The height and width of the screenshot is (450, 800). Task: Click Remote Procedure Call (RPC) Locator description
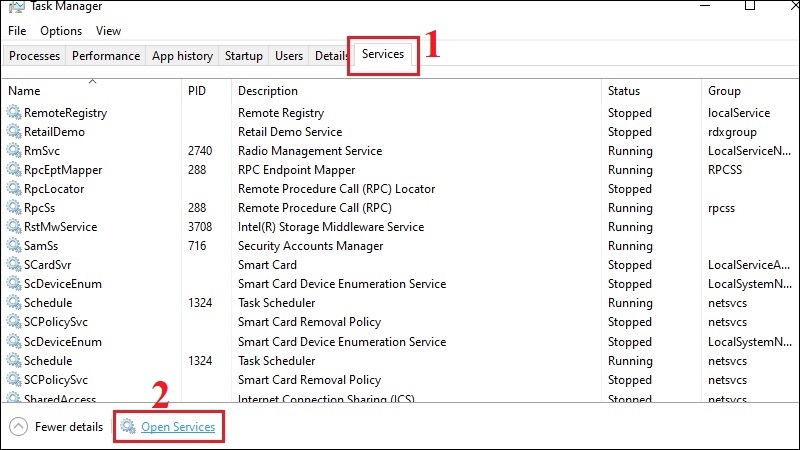tap(336, 189)
